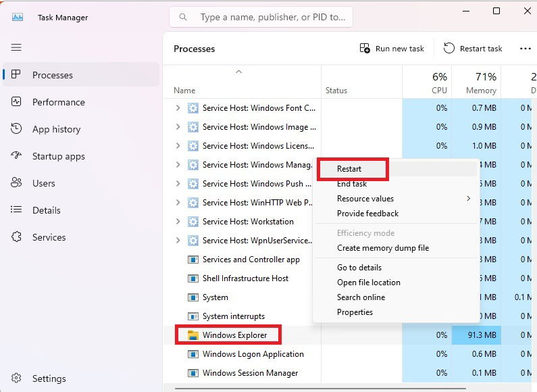Screen dimensions: 537x392
Task: Choose Restart from the context menu
Action: click(x=349, y=168)
